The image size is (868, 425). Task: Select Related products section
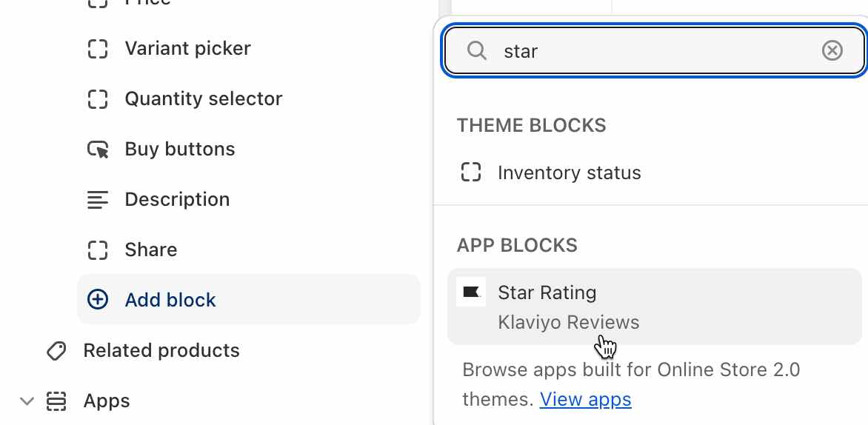point(161,351)
